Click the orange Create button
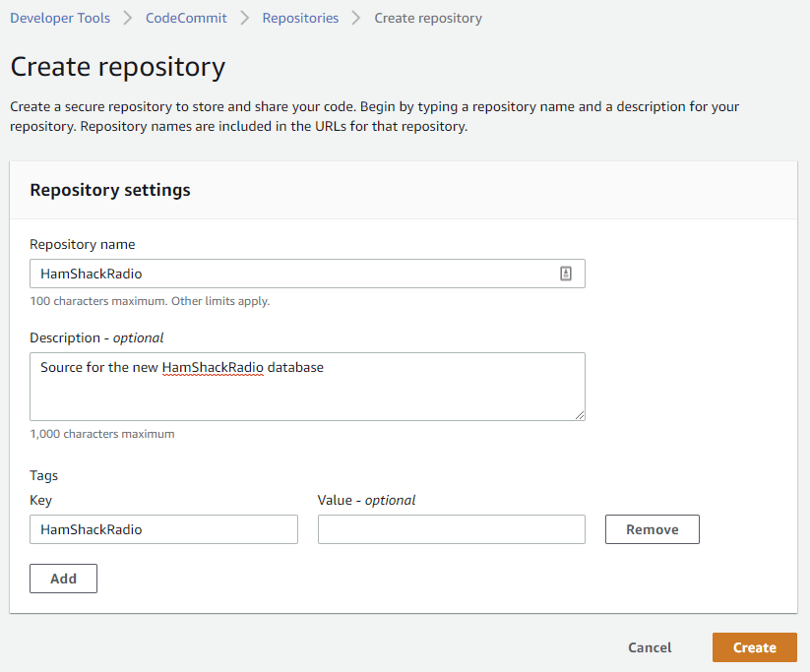 tap(755, 647)
